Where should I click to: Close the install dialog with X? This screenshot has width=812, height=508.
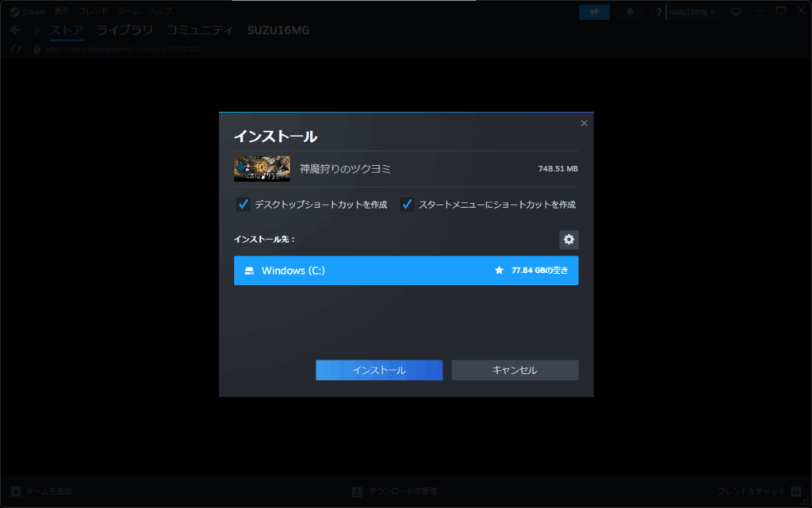(x=584, y=123)
